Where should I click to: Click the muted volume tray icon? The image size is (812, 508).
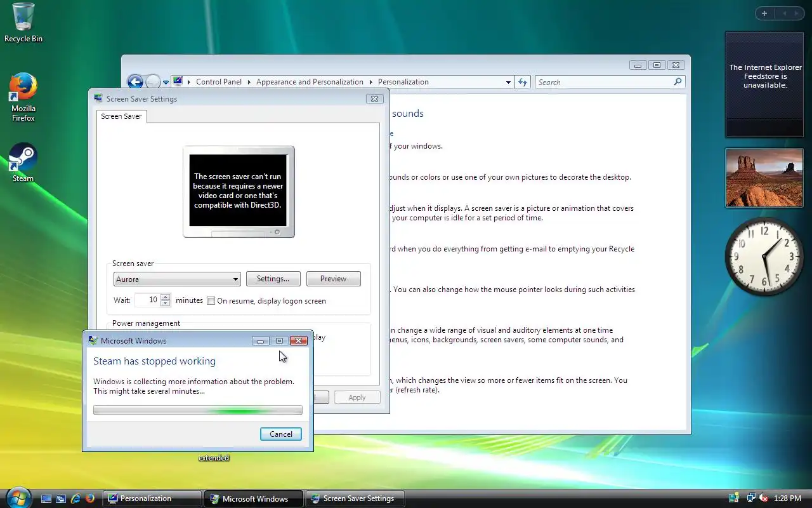(763, 498)
